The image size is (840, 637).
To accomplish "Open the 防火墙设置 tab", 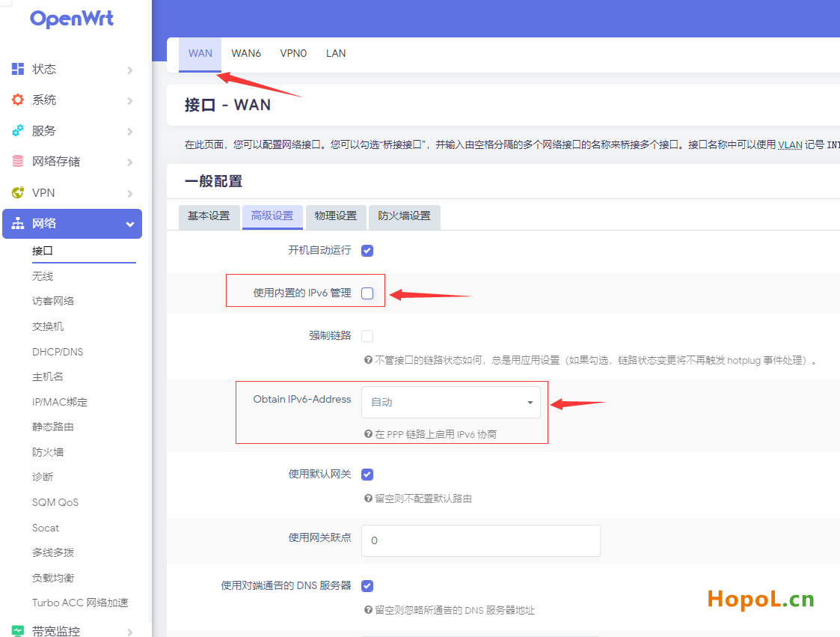I will 405,216.
